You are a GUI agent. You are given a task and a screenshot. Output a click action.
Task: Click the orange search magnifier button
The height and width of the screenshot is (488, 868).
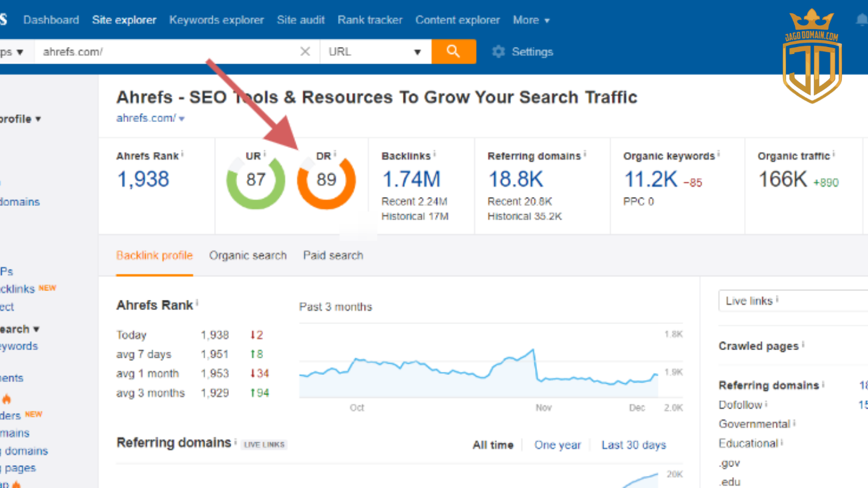pos(453,51)
